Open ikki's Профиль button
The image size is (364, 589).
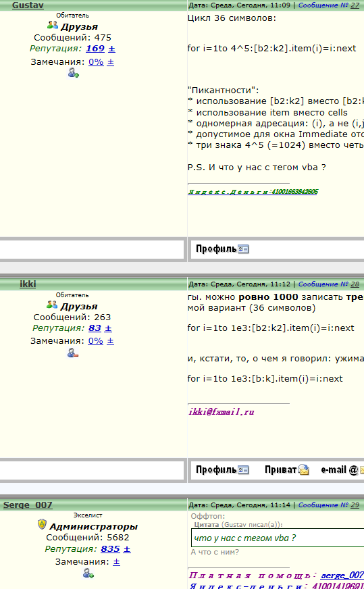point(222,469)
